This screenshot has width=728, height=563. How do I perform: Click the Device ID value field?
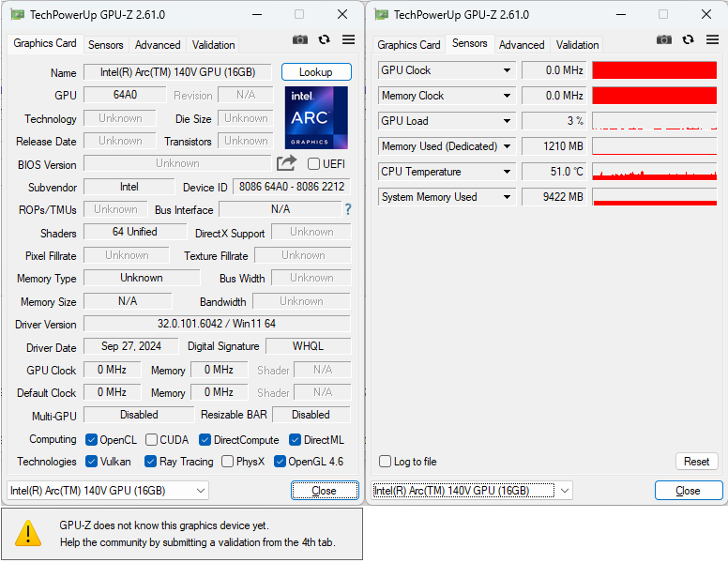tap(292, 187)
